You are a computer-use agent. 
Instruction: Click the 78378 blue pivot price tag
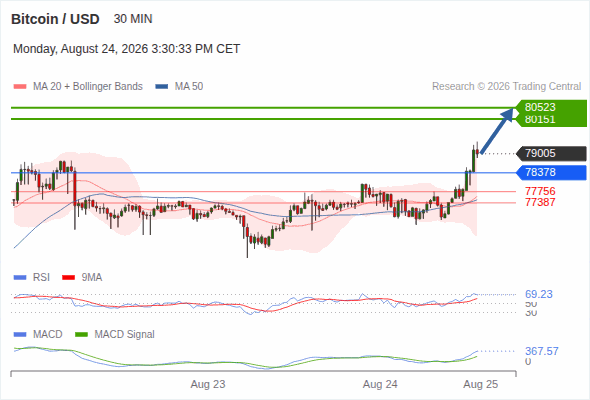tap(551, 173)
